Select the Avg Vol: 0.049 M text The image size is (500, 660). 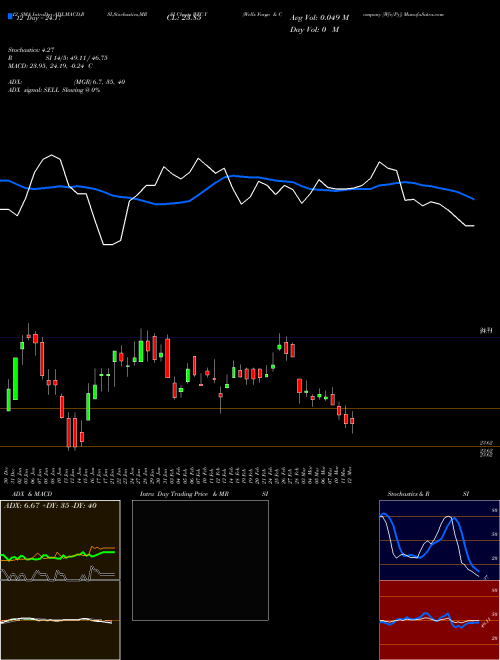pos(319,18)
